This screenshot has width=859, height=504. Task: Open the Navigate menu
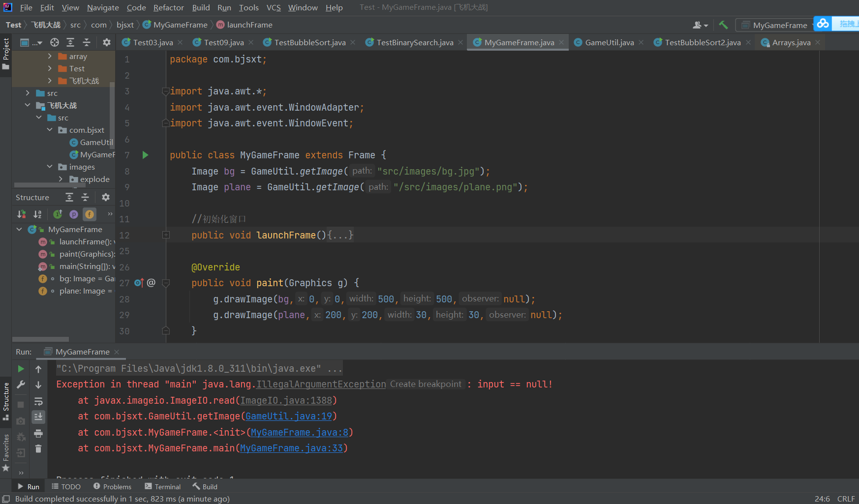click(x=103, y=7)
